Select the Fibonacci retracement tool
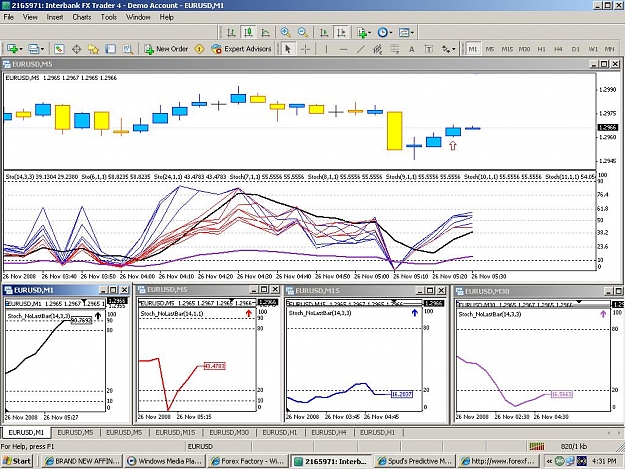625x469 pixels. (394, 49)
